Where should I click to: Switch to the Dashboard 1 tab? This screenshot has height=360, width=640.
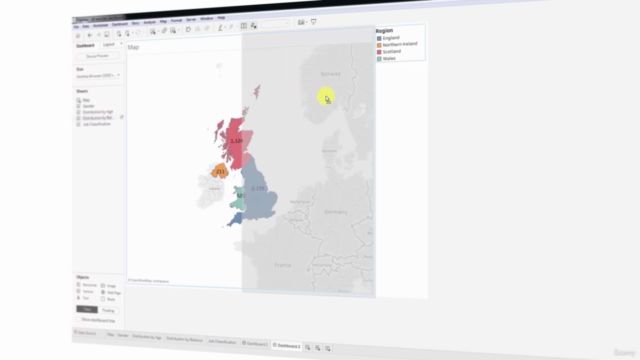[x=255, y=344]
